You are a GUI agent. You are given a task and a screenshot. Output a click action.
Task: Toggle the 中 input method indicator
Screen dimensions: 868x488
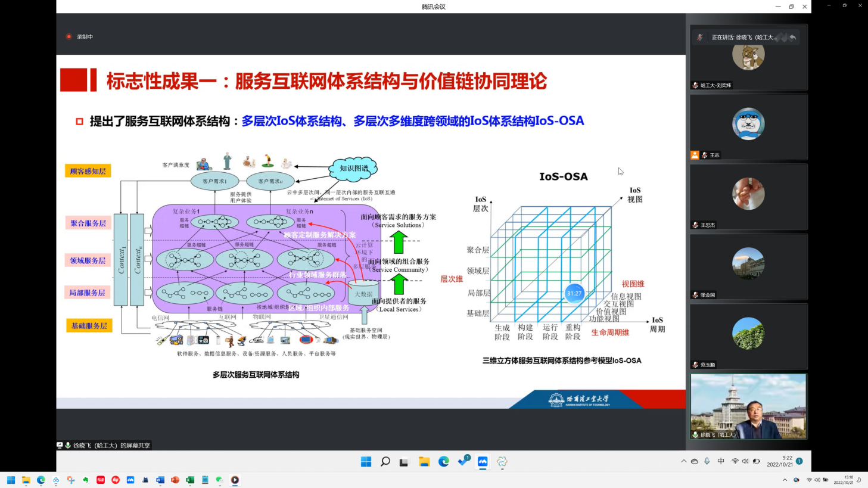[721, 461]
